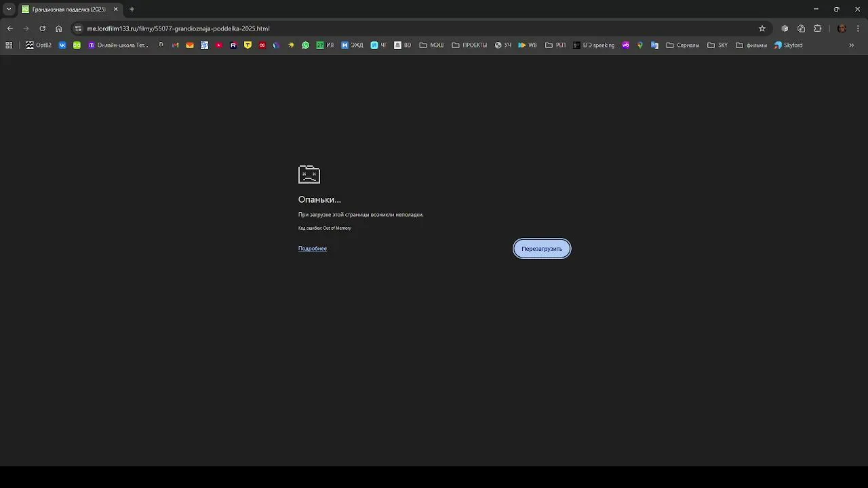This screenshot has height=488, width=868.
Task: Click the site info icon in address bar
Action: click(78, 28)
